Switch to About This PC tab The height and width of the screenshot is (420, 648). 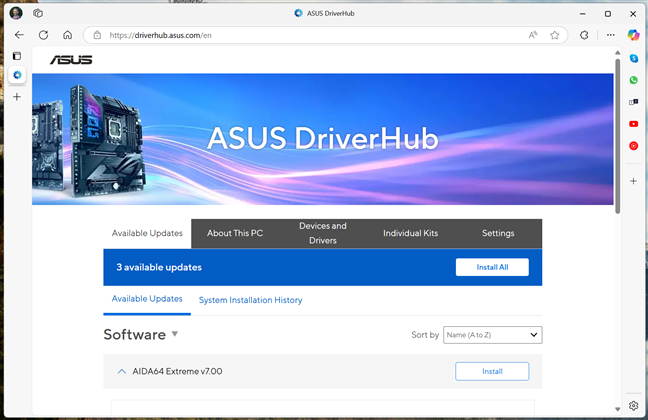point(235,233)
